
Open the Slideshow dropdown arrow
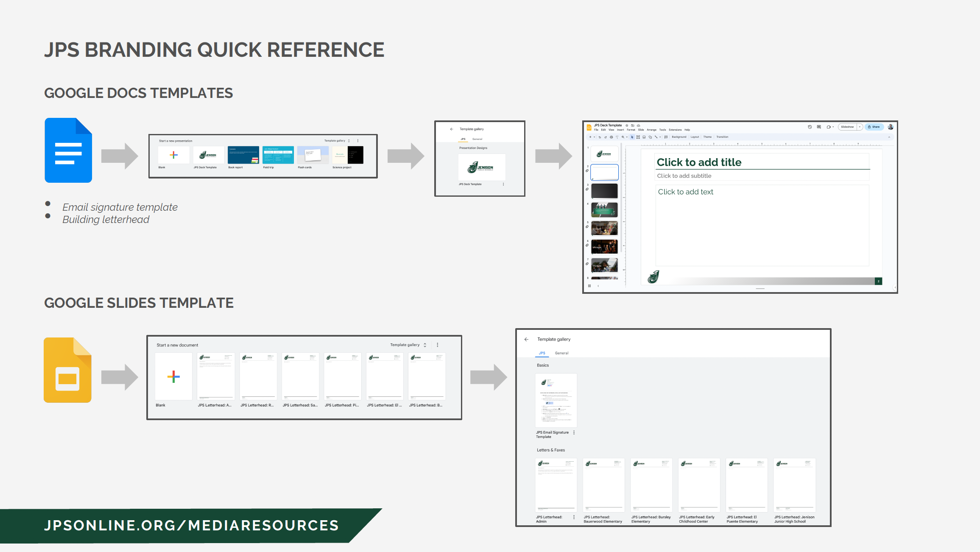click(860, 127)
